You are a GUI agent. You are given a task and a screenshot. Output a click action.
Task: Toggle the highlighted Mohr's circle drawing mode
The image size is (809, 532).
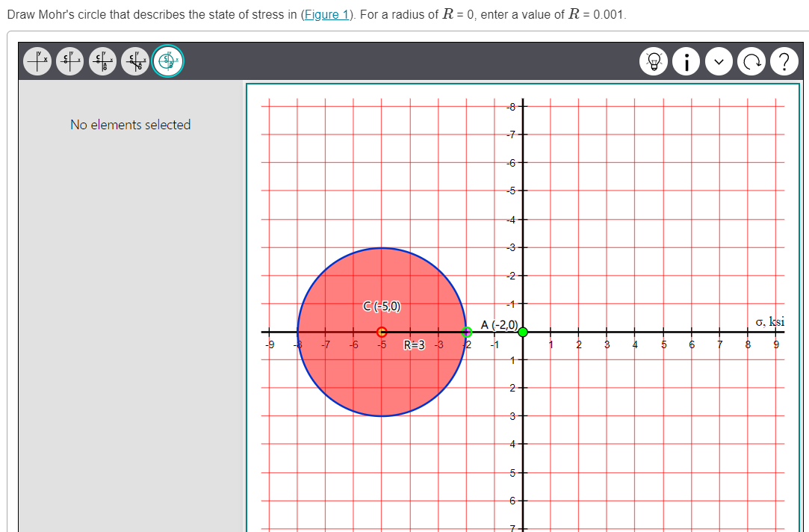(167, 61)
